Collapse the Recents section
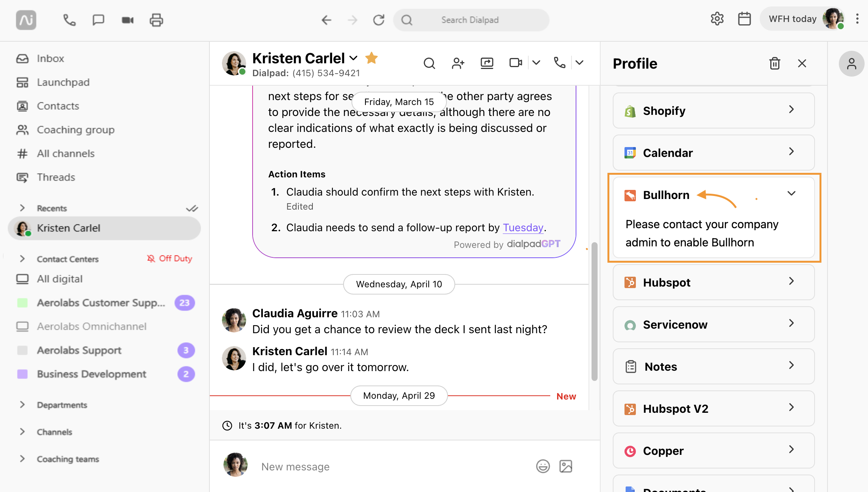The width and height of the screenshot is (868, 492). click(x=22, y=208)
